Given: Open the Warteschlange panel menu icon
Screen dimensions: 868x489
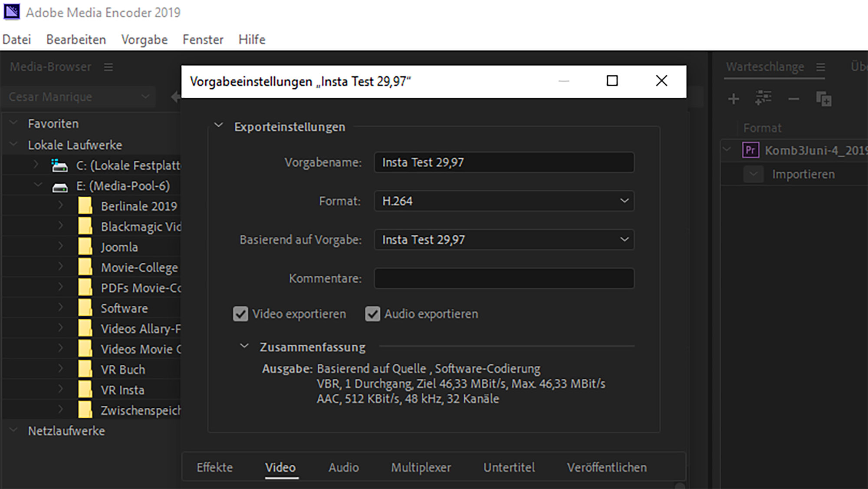Looking at the screenshot, I should [820, 67].
